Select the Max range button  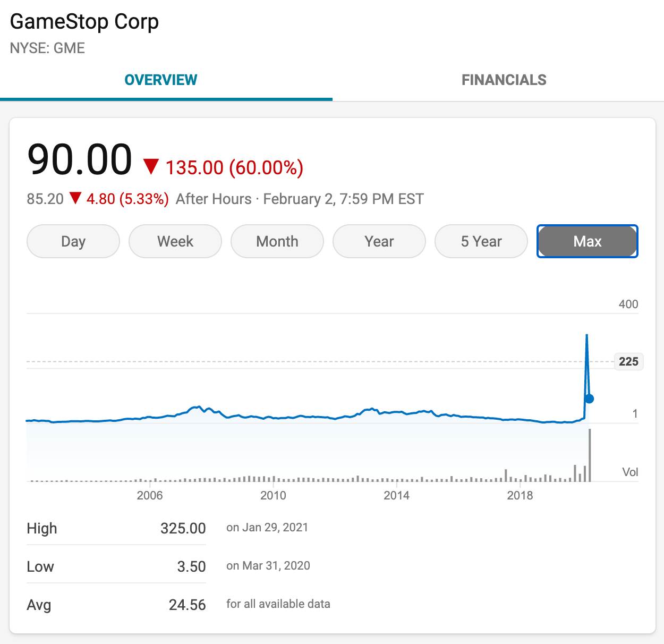[x=588, y=241]
